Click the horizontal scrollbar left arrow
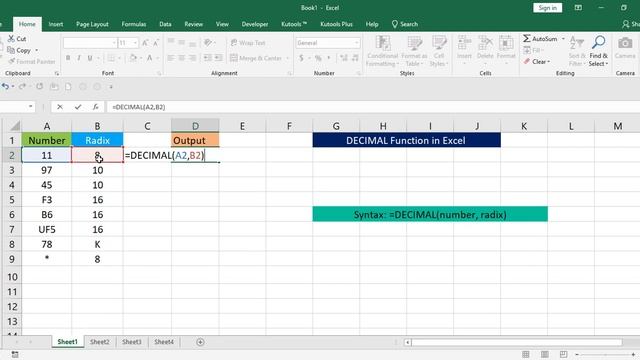This screenshot has height=360, width=640. pyautogui.click(x=407, y=342)
